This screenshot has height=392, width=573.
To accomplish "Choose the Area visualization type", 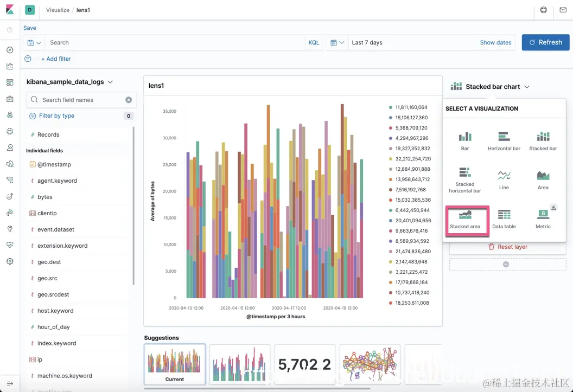I will (543, 180).
